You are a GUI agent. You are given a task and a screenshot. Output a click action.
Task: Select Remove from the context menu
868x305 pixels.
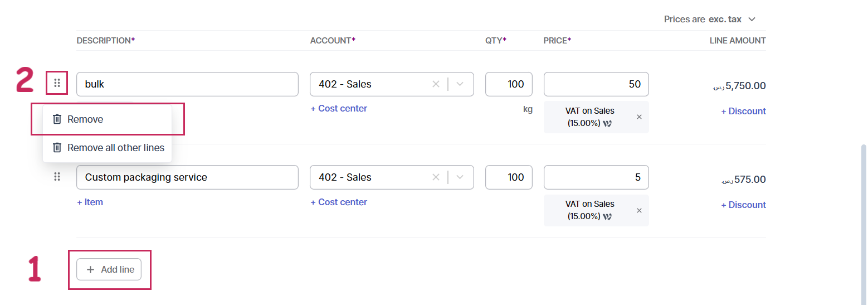[85, 119]
